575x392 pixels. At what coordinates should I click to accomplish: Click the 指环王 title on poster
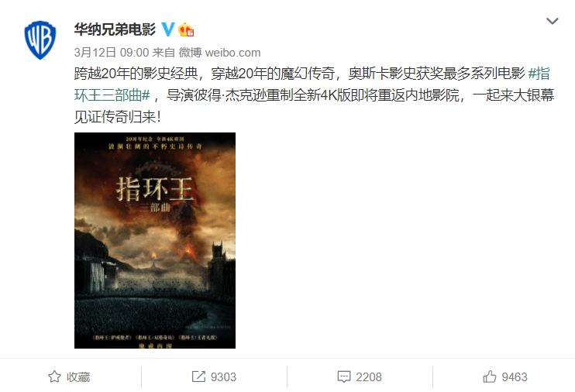pos(155,188)
